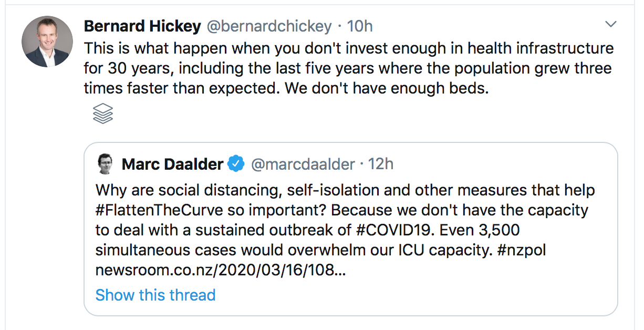The width and height of the screenshot is (644, 330).
Task: Click the blue verified badge beside Marc Daalder
Action: (x=236, y=164)
